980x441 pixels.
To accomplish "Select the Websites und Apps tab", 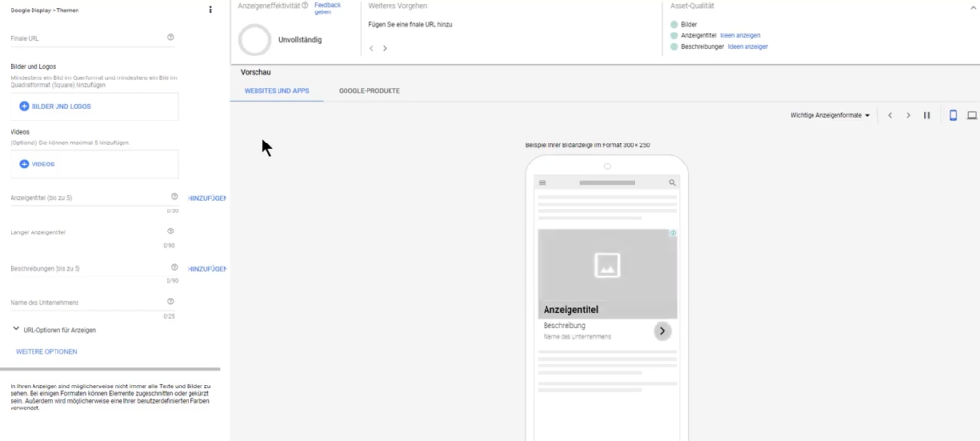I will (277, 91).
